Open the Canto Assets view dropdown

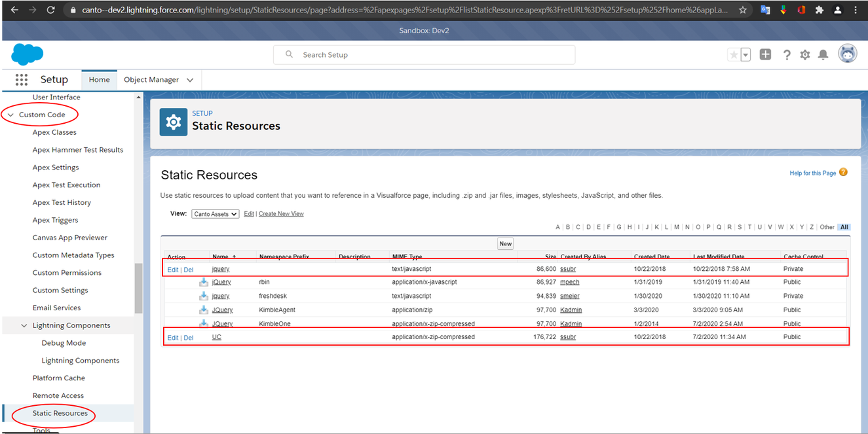[216, 214]
